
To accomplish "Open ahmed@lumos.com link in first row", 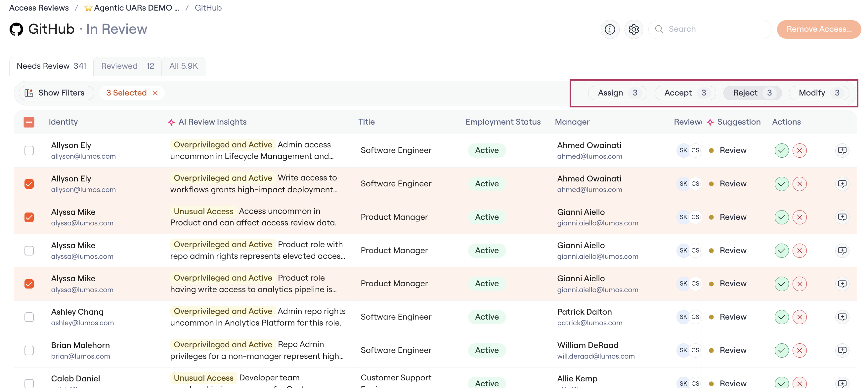I will point(589,156).
